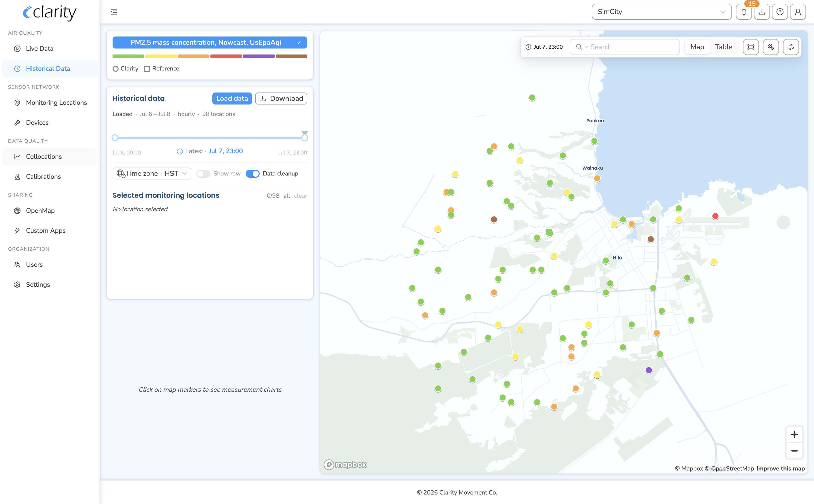Select the Clarity radio option
The height and width of the screenshot is (504, 814).
coord(115,69)
